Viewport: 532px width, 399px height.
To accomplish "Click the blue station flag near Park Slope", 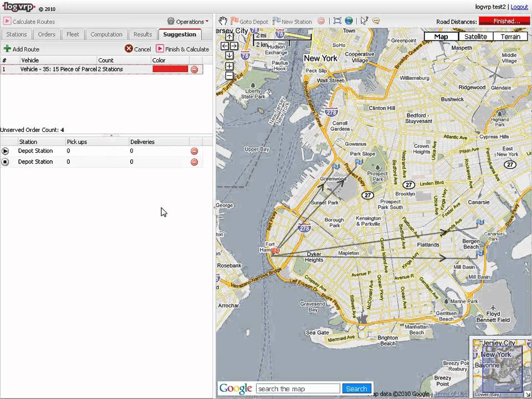I will (359, 162).
